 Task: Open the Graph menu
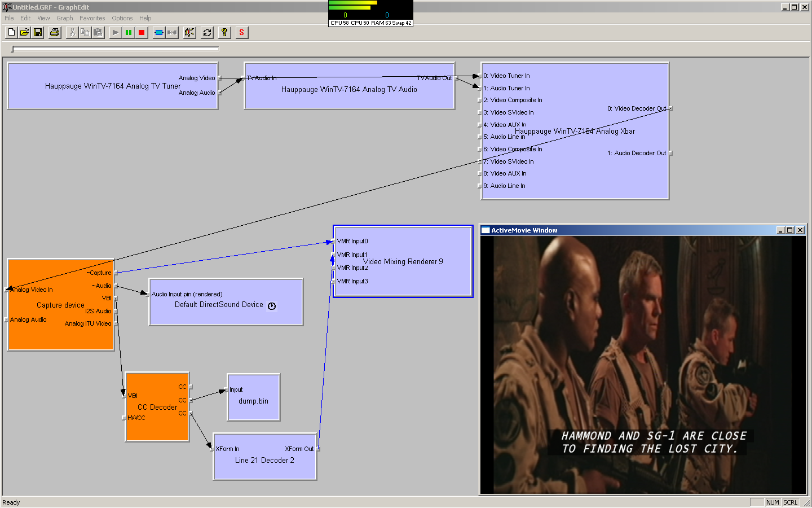point(65,18)
